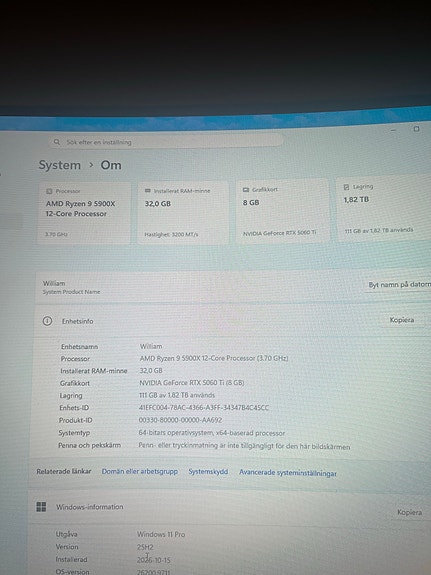Click the Grafikkort card icon
The width and height of the screenshot is (431, 575).
pos(246,190)
